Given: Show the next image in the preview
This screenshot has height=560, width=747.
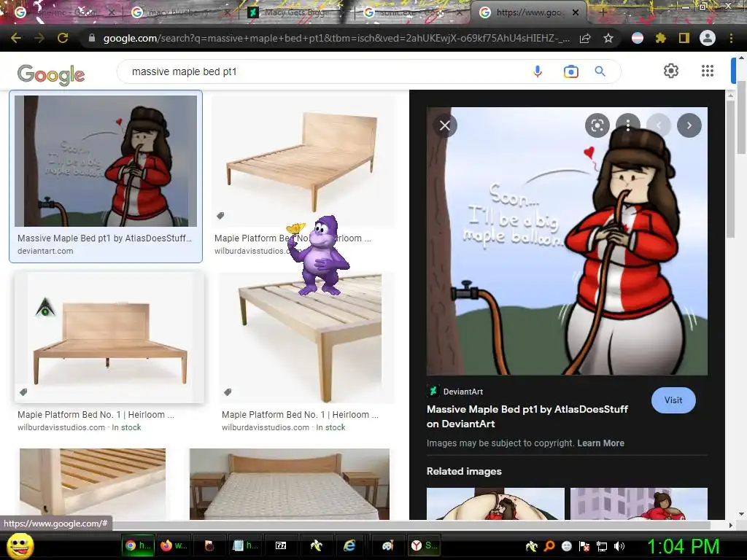Looking at the screenshot, I should point(689,125).
